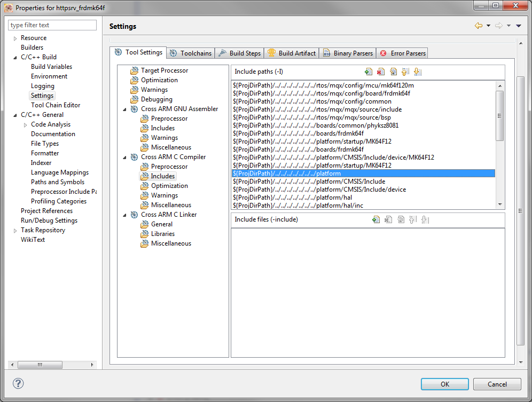This screenshot has width=532, height=402.
Task: Select Linker General option
Action: (162, 224)
